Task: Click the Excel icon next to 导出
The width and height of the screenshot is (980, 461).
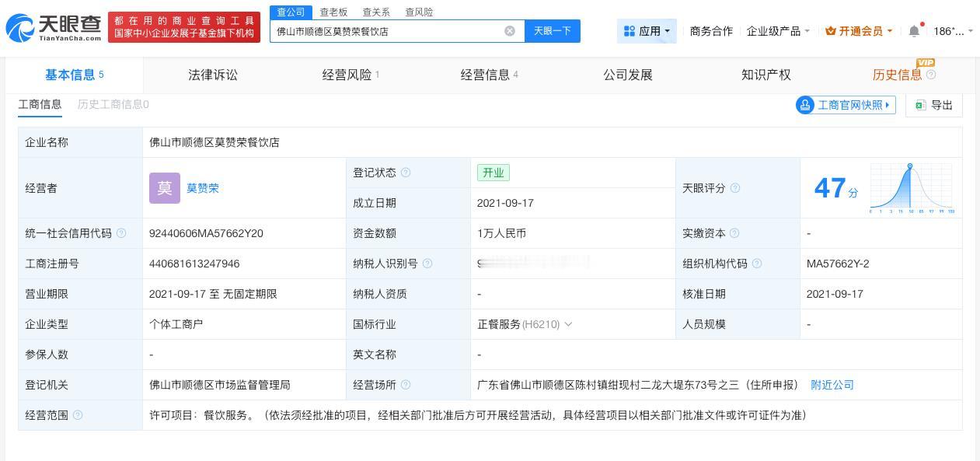Action: tap(921, 105)
